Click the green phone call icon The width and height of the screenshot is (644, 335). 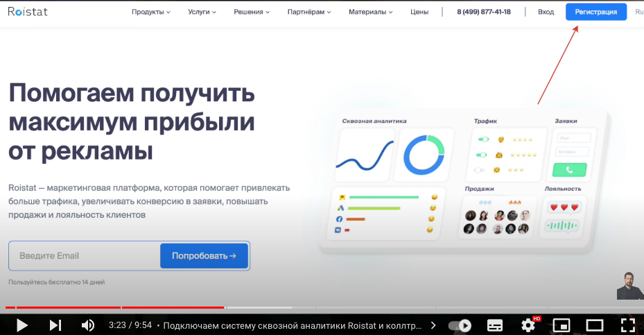point(569,170)
